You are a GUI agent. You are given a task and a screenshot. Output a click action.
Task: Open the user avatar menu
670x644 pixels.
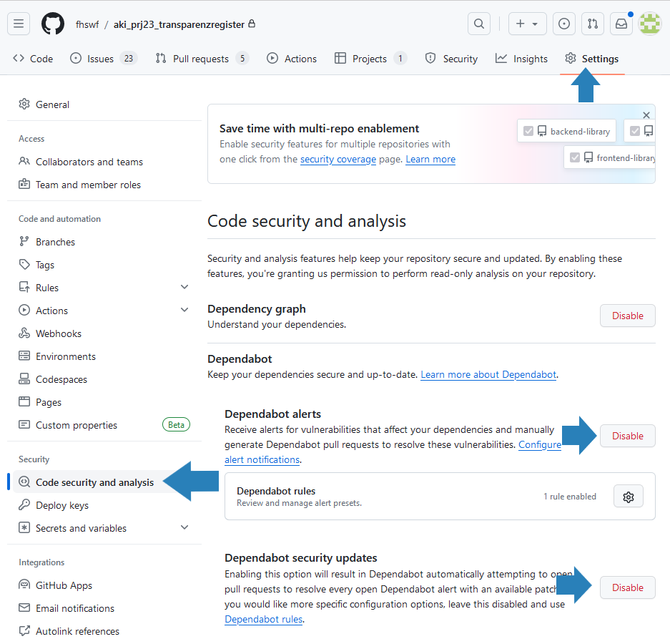pyautogui.click(x=649, y=24)
